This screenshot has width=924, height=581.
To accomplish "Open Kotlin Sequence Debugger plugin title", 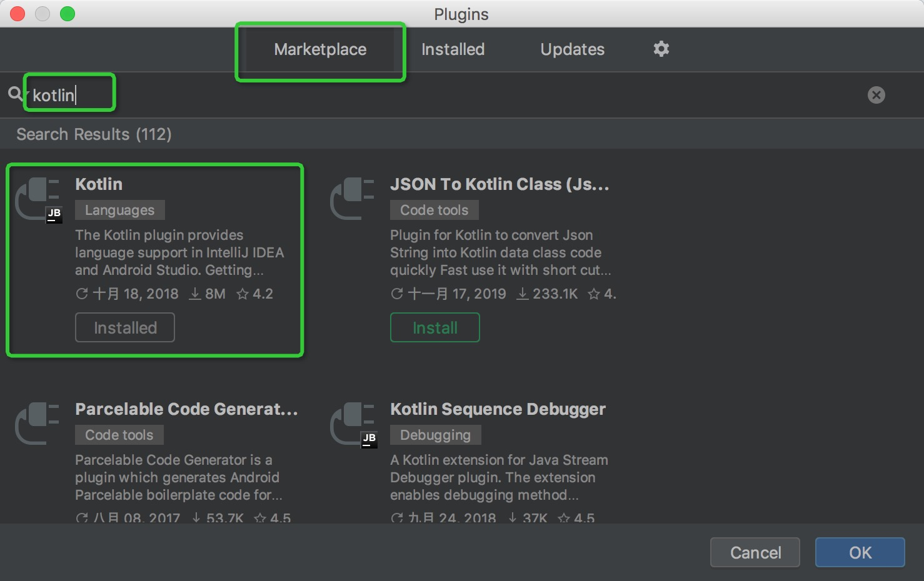I will point(498,409).
